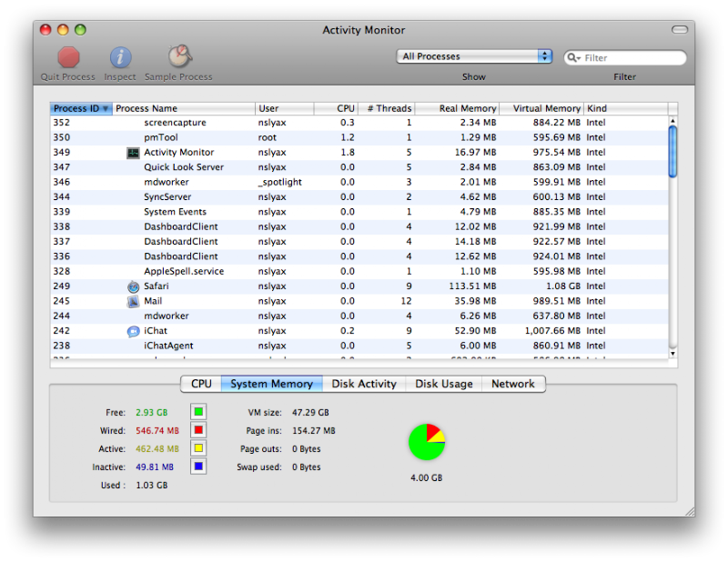This screenshot has height=562, width=728.
Task: Select the Mail process name
Action: click(x=153, y=301)
